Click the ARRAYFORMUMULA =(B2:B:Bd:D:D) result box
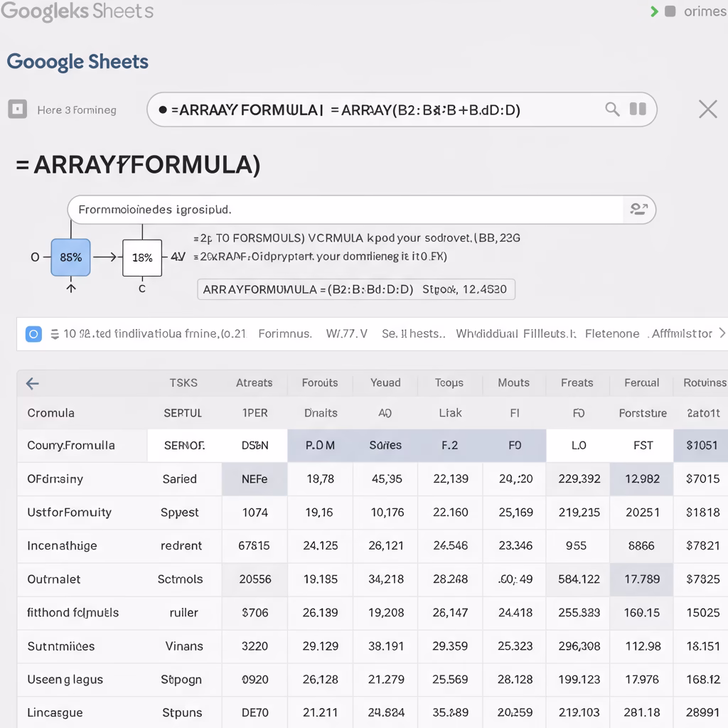The image size is (728, 728). [x=356, y=289]
